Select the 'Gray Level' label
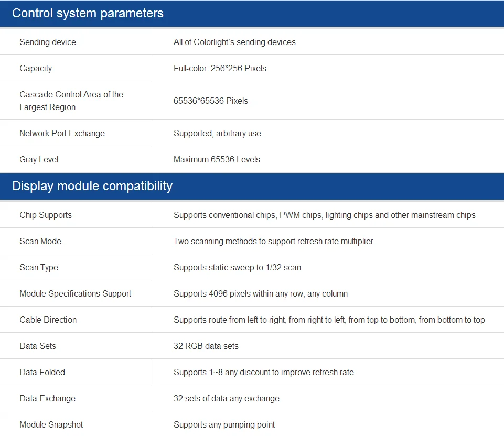 pyautogui.click(x=39, y=160)
